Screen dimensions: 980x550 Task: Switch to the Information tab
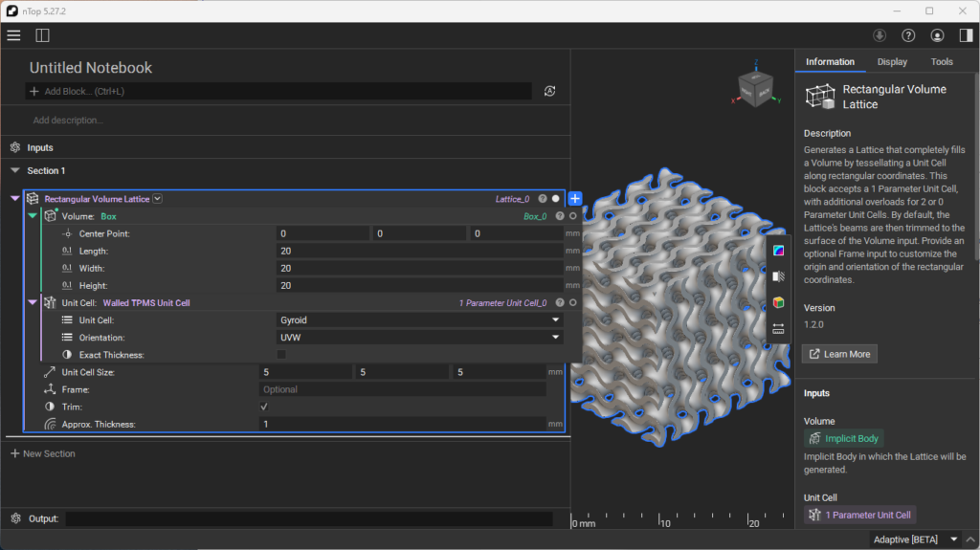click(x=830, y=62)
